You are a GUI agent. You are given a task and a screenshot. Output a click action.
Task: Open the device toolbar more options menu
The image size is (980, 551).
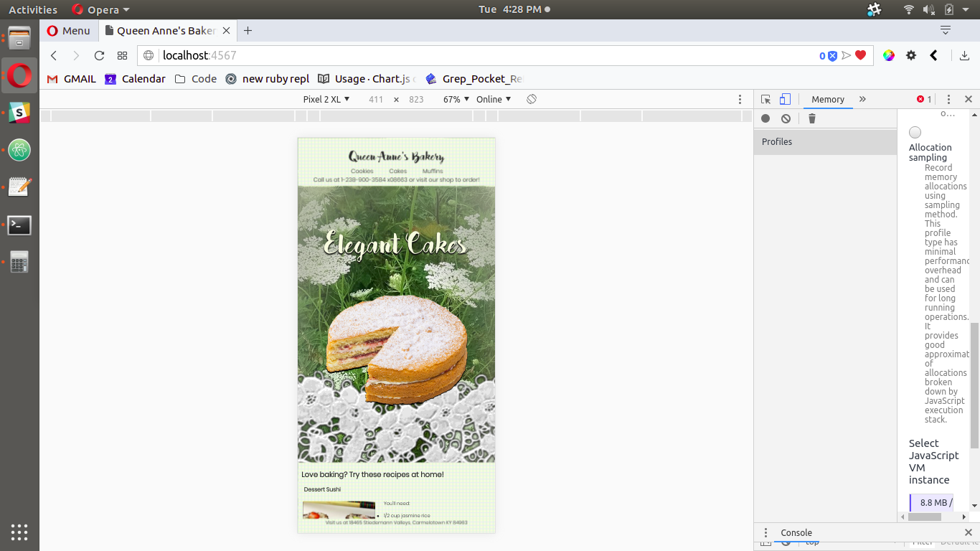pyautogui.click(x=740, y=100)
